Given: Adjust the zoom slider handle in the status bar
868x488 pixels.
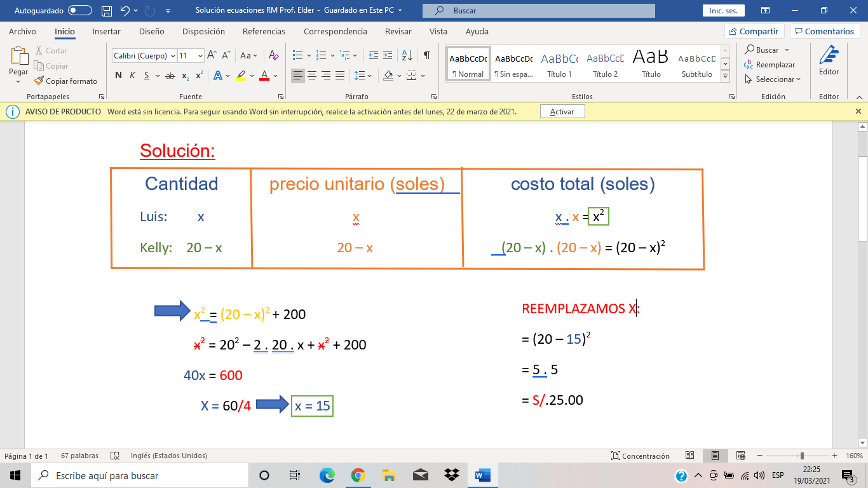Looking at the screenshot, I should pyautogui.click(x=802, y=456).
